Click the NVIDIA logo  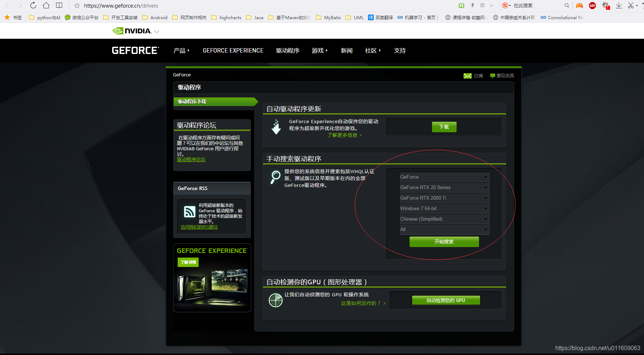[x=132, y=31]
